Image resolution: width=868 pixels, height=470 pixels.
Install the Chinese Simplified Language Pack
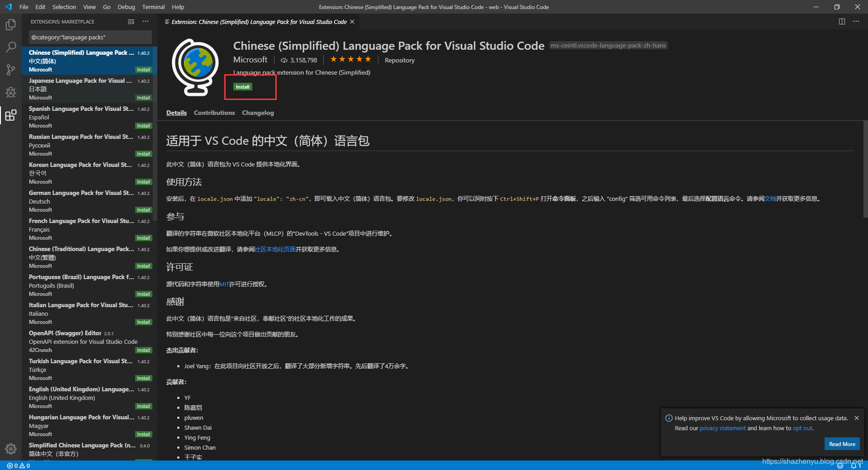[243, 86]
